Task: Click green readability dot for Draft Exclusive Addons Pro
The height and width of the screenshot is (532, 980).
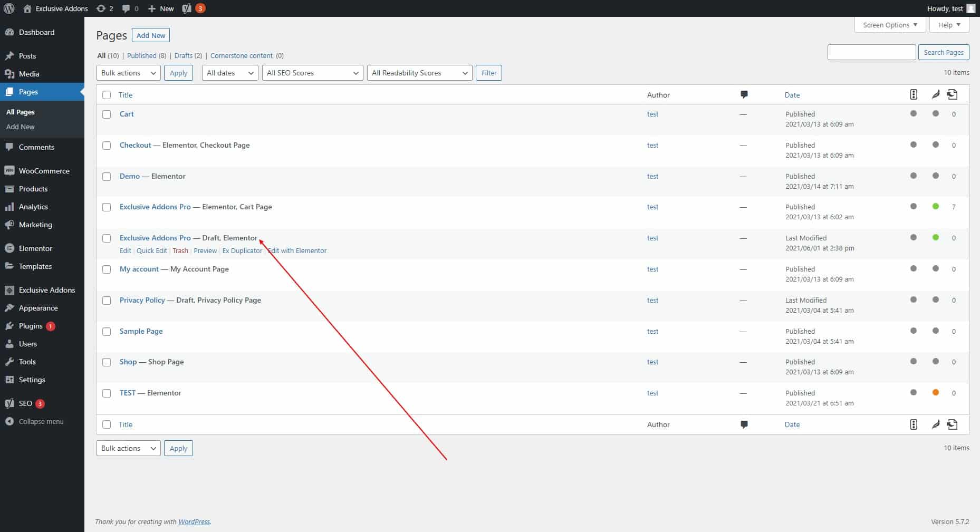Action: coord(936,237)
